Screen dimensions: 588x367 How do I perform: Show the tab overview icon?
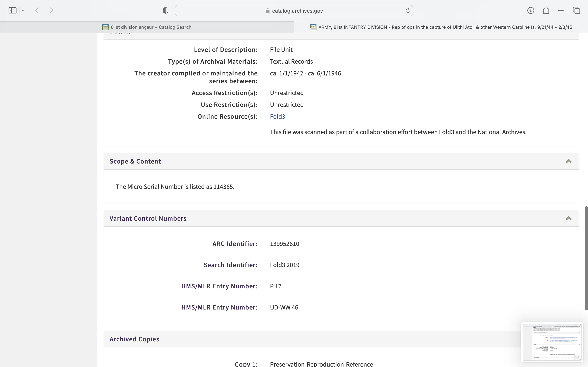(576, 10)
